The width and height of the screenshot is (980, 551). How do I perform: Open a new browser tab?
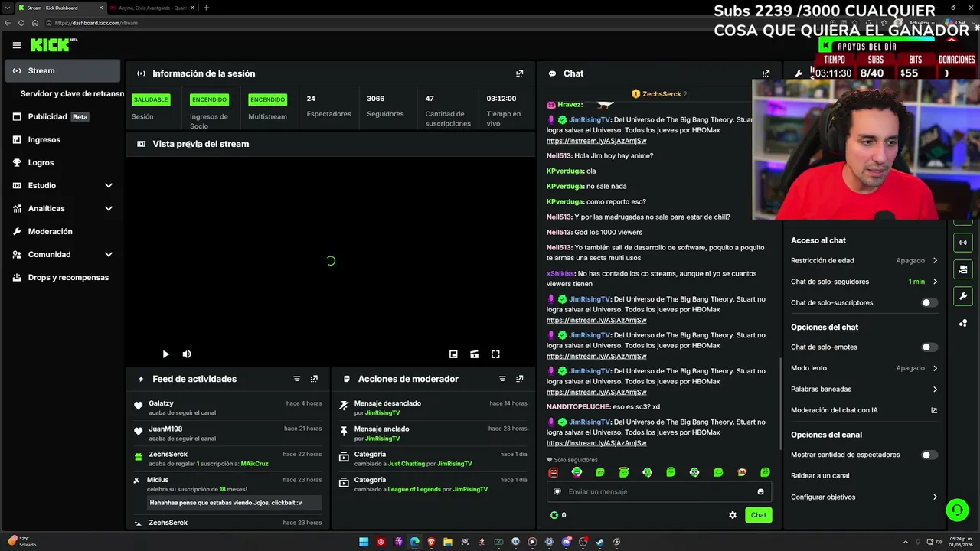coord(206,8)
